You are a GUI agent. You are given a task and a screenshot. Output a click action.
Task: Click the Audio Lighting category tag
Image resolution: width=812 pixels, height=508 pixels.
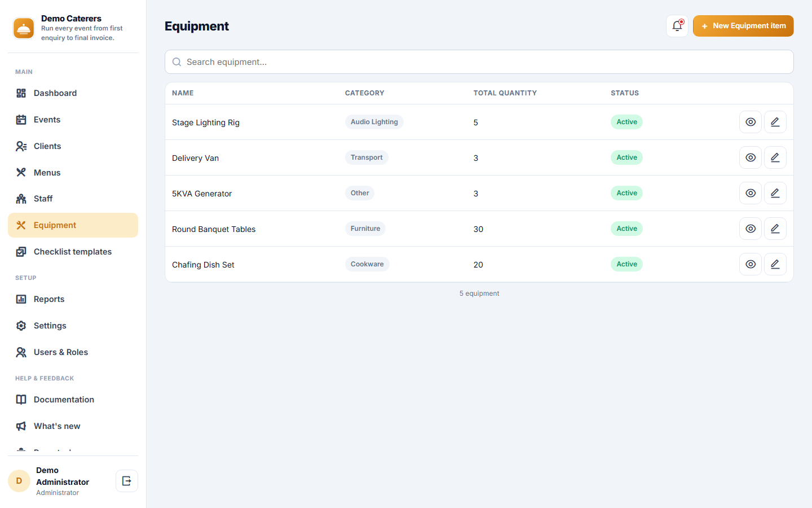374,122
